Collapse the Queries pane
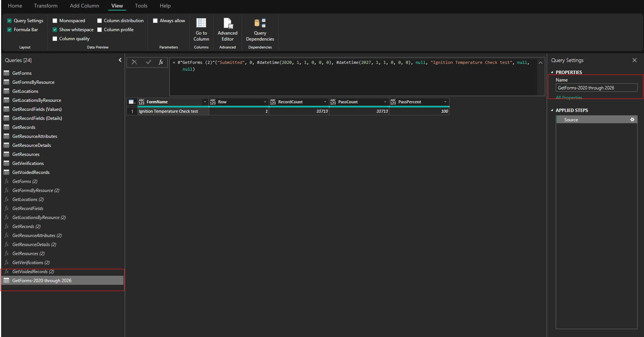 coord(120,60)
